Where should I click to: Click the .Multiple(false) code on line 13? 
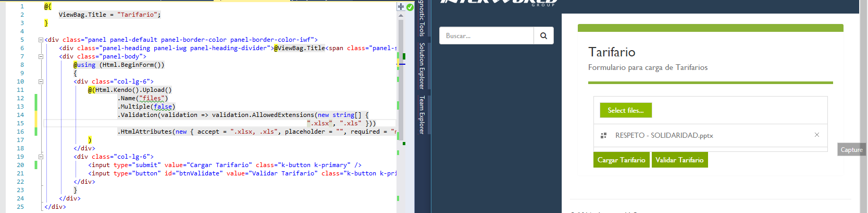tap(146, 106)
